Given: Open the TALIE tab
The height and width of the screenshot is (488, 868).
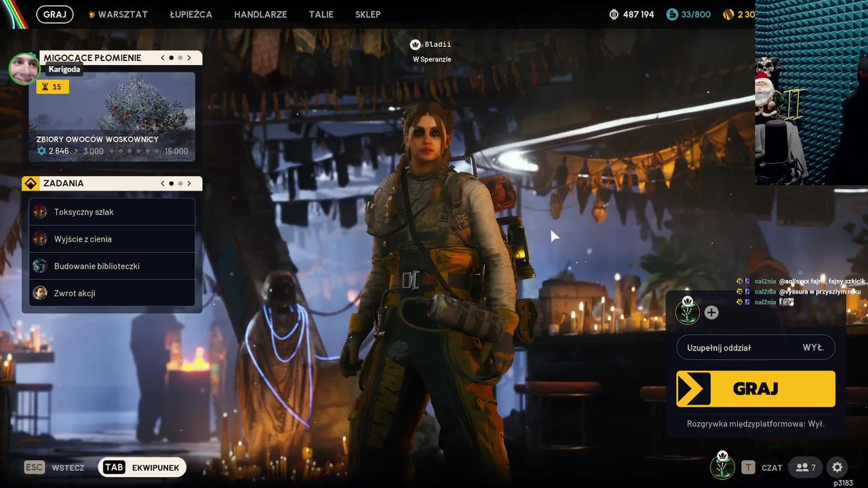Looking at the screenshot, I should click(321, 14).
